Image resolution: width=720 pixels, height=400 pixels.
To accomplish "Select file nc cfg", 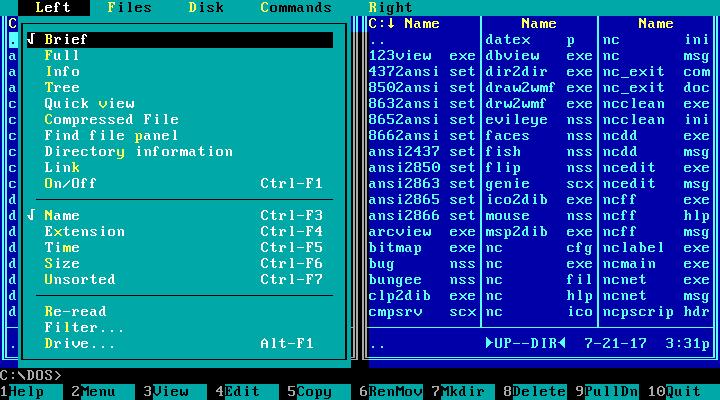I will point(540,248).
